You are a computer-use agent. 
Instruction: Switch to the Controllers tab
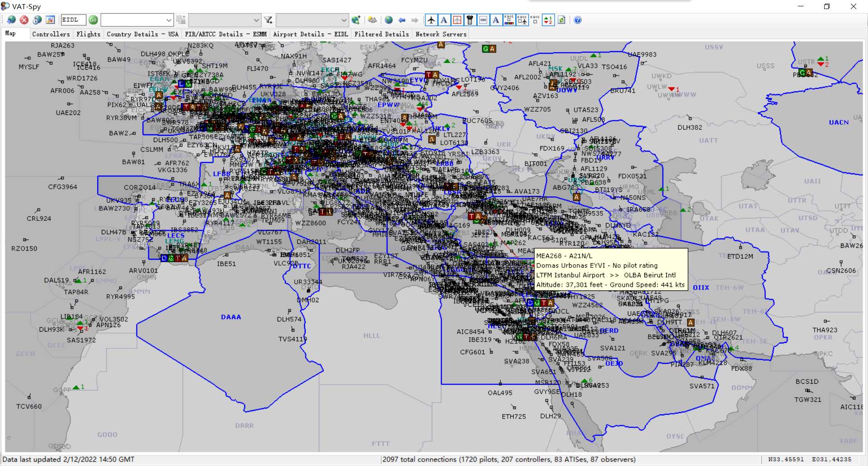[51, 34]
